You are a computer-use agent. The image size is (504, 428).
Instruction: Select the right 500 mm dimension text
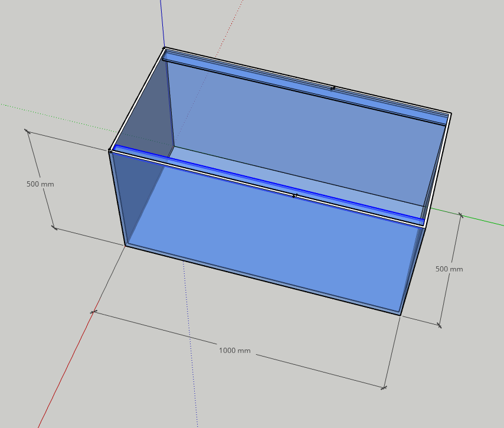449,269
